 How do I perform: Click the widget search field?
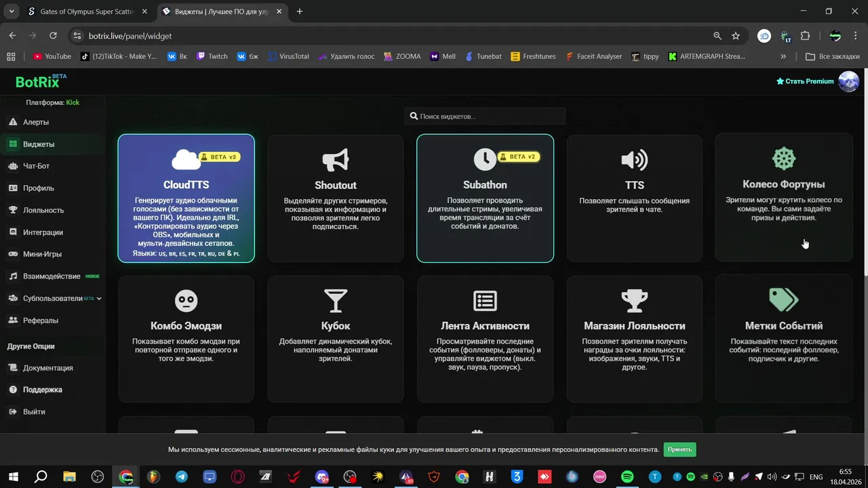pos(485,117)
